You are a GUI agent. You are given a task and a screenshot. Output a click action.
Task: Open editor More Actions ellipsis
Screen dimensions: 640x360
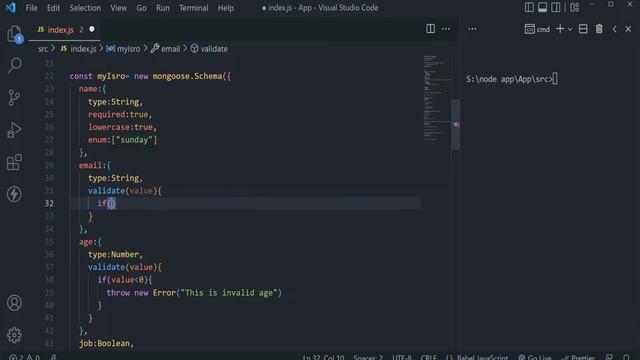pyautogui.click(x=446, y=29)
